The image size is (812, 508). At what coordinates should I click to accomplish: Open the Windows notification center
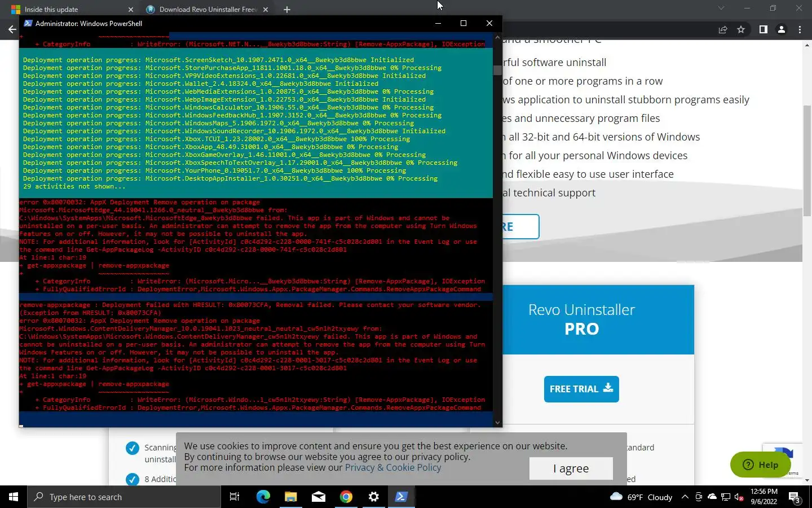click(795, 497)
